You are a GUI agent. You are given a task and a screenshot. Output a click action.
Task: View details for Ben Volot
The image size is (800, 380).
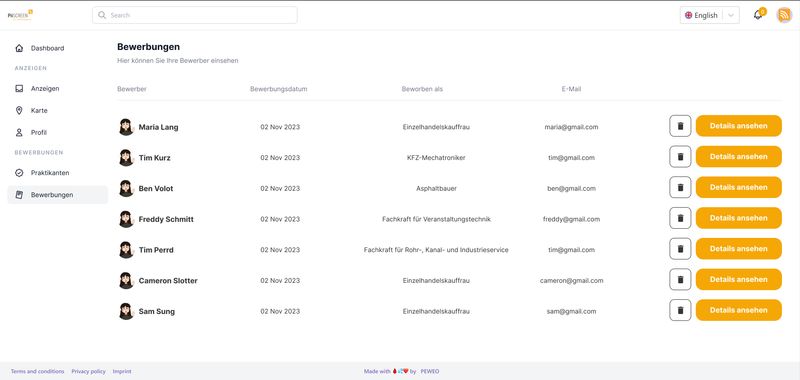click(x=739, y=187)
